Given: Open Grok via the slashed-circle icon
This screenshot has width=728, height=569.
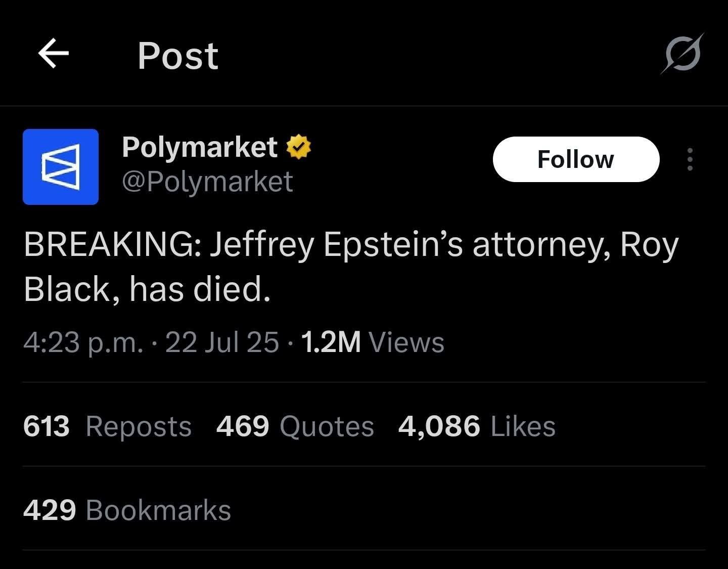Looking at the screenshot, I should tap(682, 54).
